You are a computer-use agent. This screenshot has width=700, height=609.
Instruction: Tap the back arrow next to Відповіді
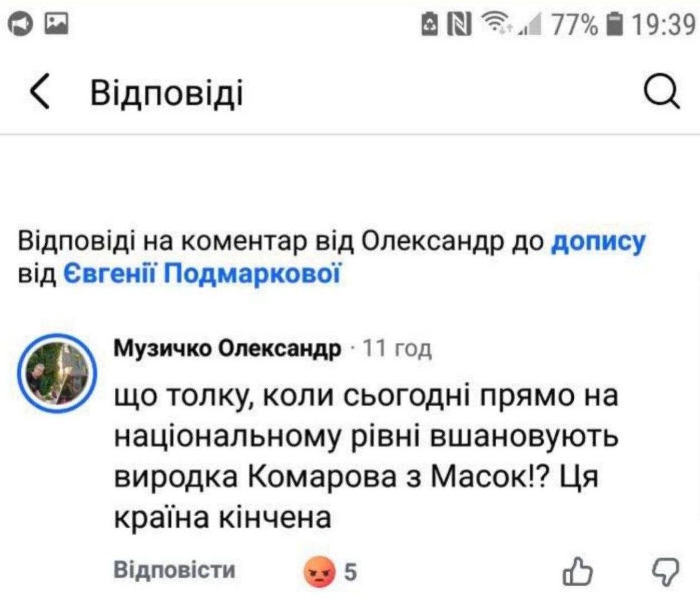coord(41,93)
